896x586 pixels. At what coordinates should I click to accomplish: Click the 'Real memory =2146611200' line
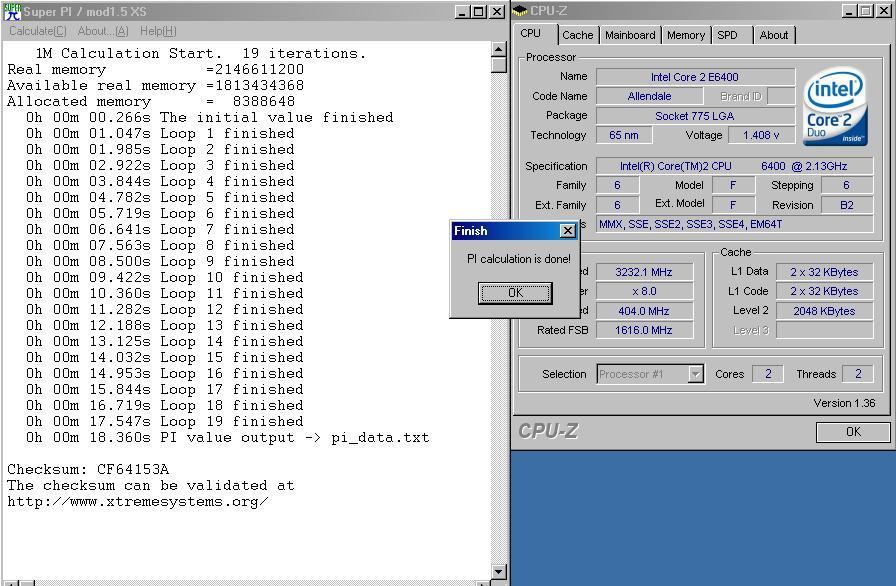click(155, 70)
